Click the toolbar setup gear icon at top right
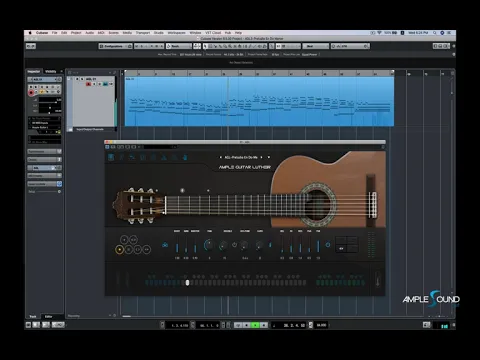This screenshot has height=360, width=480. (453, 46)
